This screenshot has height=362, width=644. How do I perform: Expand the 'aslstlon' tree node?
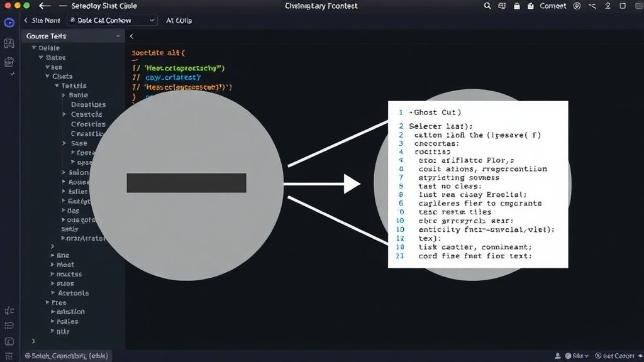click(53, 312)
